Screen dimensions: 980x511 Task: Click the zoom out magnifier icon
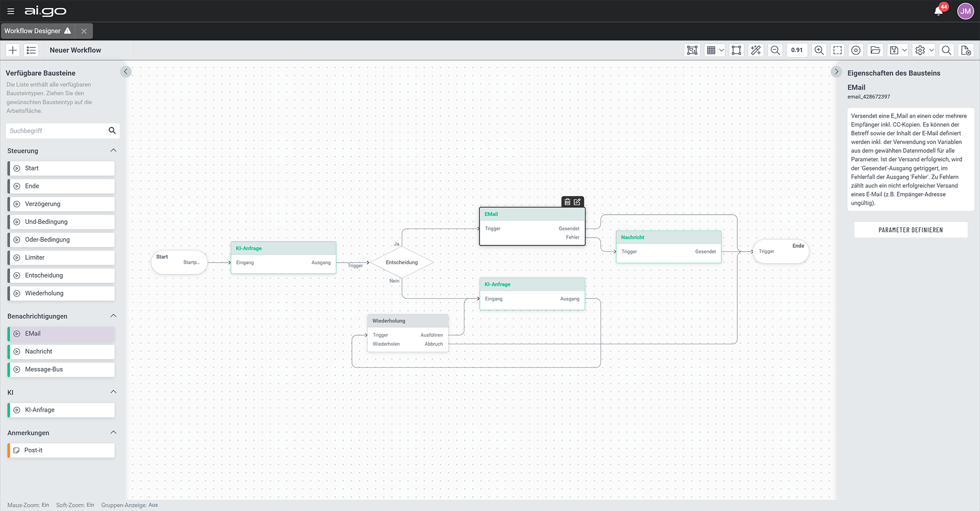coord(775,50)
